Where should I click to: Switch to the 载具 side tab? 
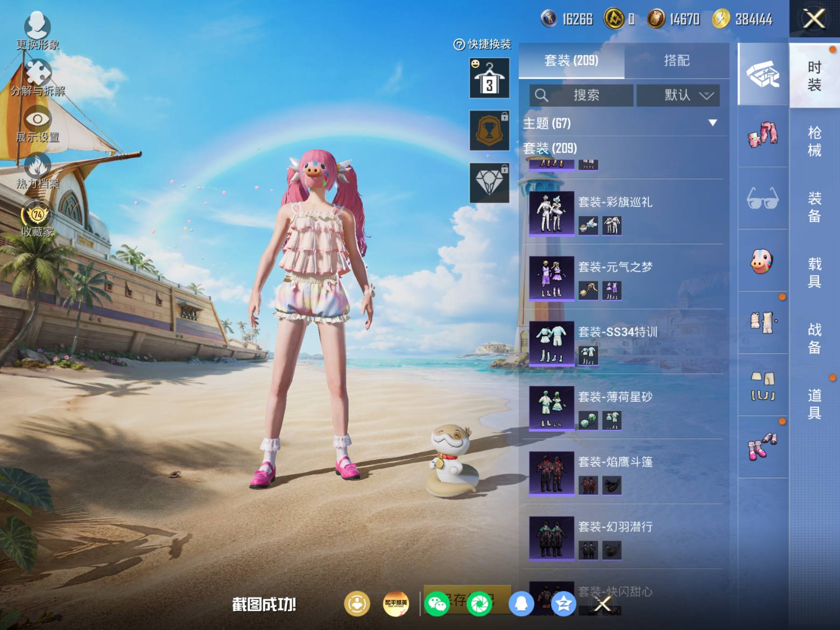[814, 272]
